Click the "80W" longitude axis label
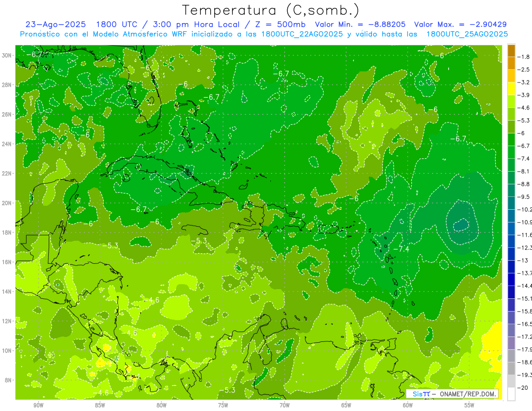This screenshot has height=411, width=532. pos(161,405)
